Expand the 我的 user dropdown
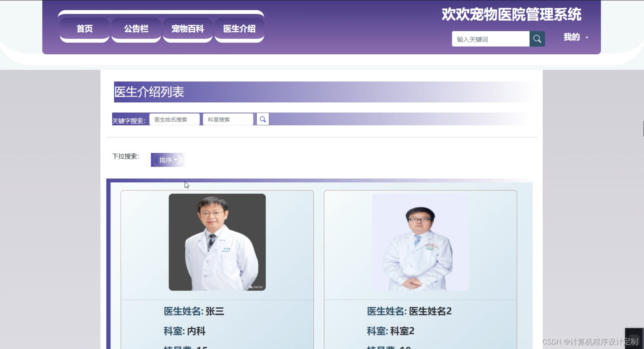This screenshot has width=644, height=349. [x=576, y=37]
